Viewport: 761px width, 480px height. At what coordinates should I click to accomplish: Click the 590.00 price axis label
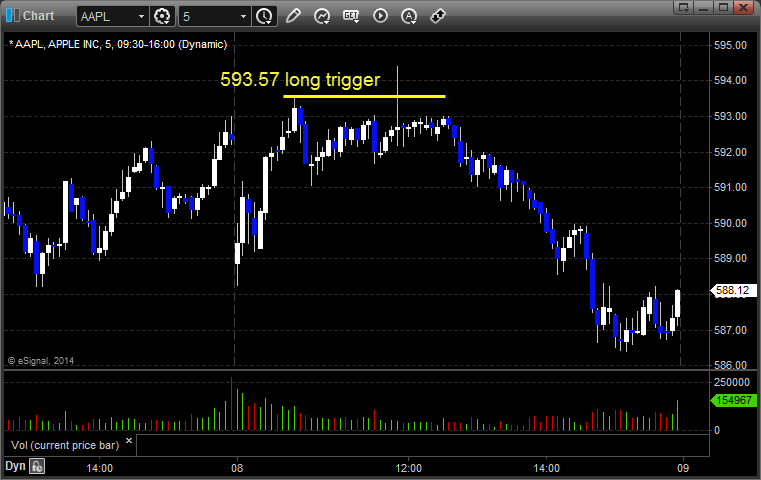tap(730, 223)
